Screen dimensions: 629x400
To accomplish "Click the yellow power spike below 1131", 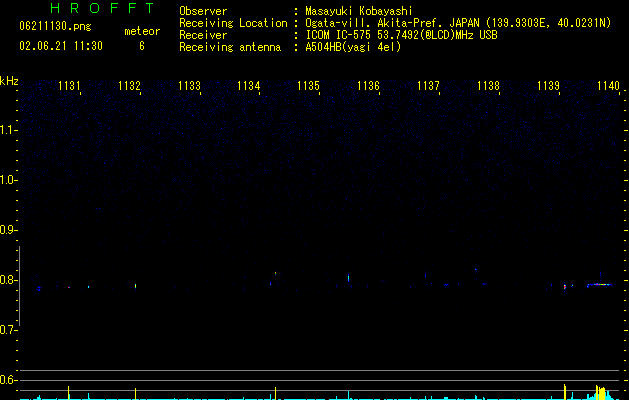I will 69,393.
